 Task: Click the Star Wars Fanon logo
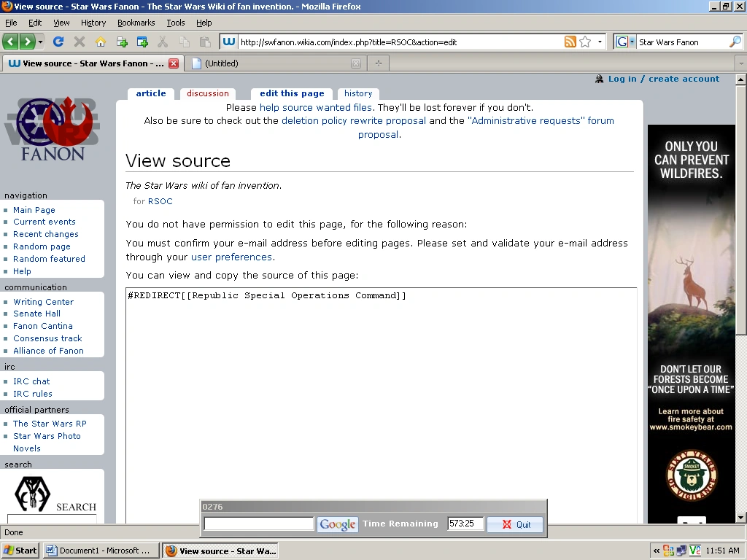click(x=53, y=128)
